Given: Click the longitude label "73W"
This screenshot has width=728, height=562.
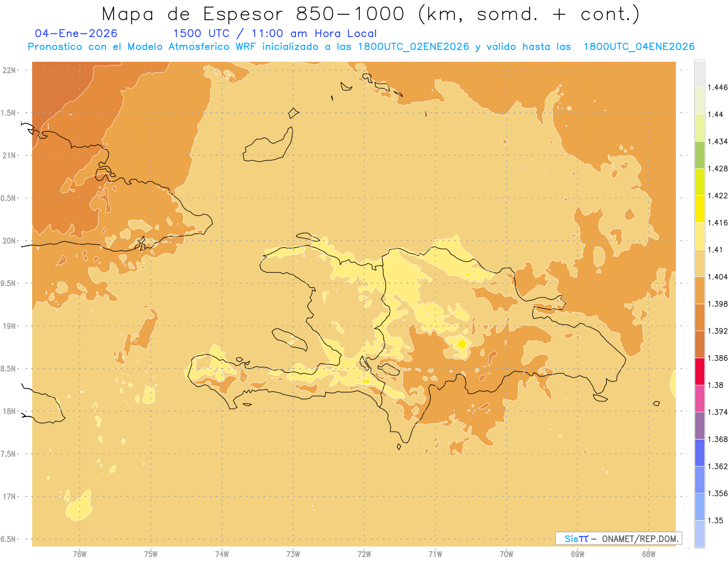Looking at the screenshot, I should point(293,554).
